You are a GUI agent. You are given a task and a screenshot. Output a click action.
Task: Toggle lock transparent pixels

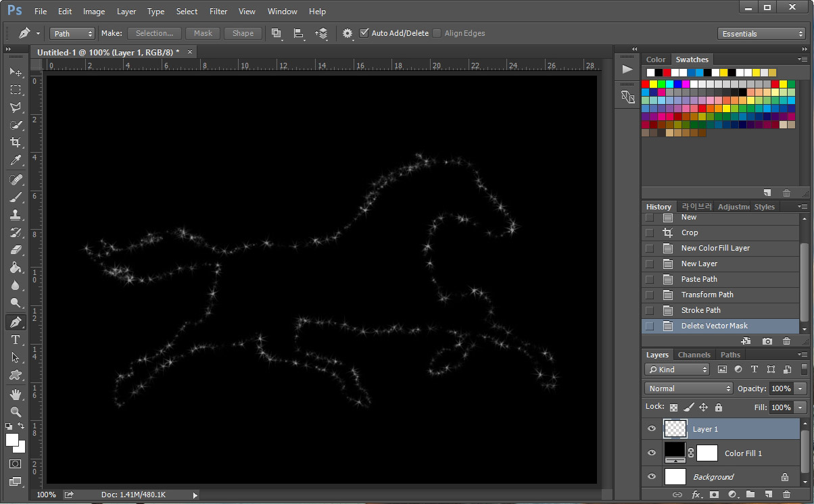(x=673, y=407)
